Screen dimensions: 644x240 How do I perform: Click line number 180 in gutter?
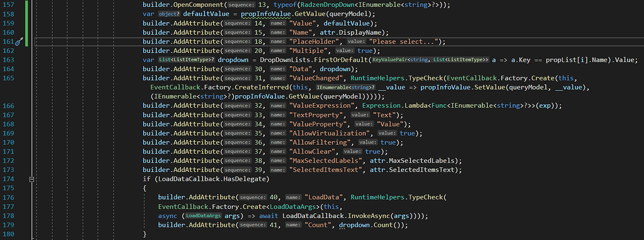click(8, 234)
